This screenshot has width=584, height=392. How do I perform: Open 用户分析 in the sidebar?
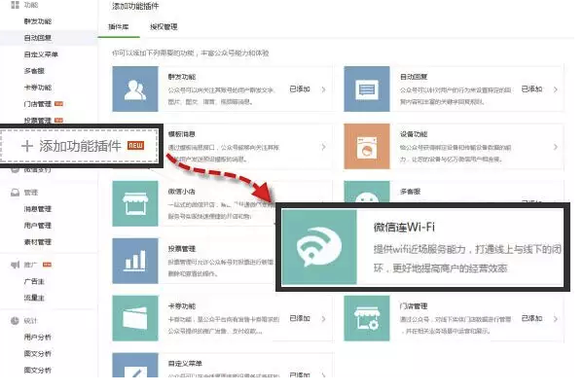click(x=38, y=337)
